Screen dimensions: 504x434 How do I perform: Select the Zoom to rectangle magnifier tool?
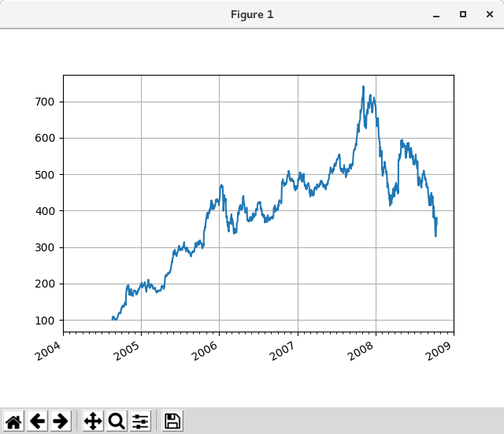(x=117, y=421)
